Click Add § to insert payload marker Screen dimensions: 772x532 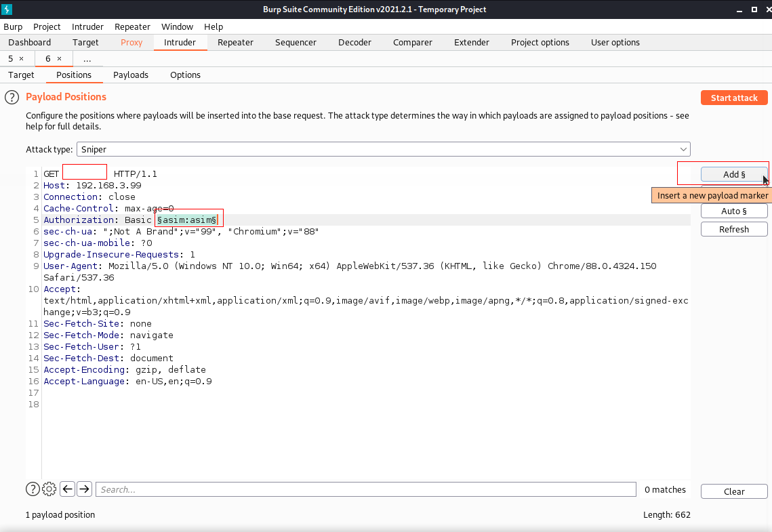(734, 174)
